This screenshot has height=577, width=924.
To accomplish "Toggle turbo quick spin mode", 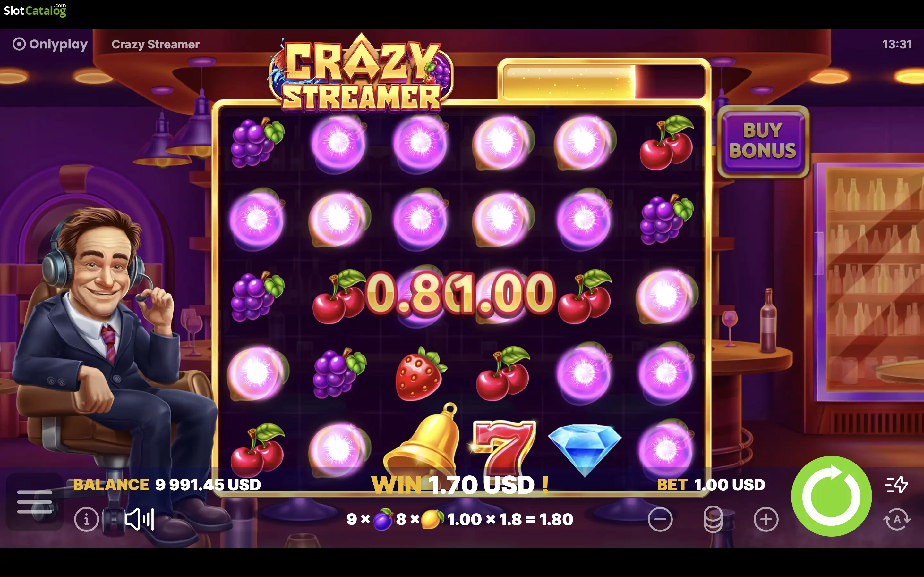I will [896, 485].
